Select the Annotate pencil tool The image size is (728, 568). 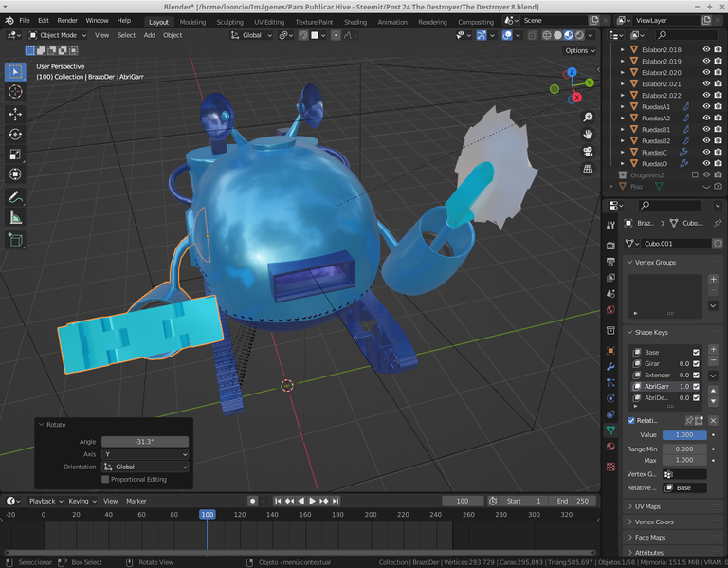tap(15, 197)
